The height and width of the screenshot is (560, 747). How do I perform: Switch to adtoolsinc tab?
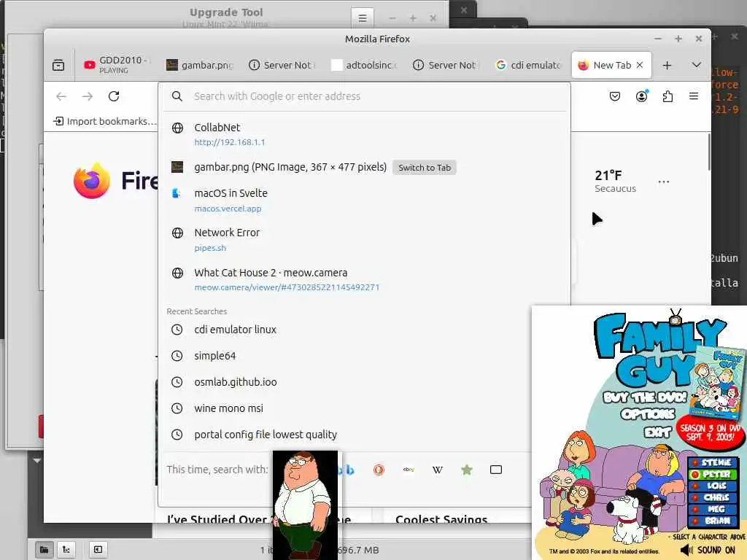coord(364,65)
